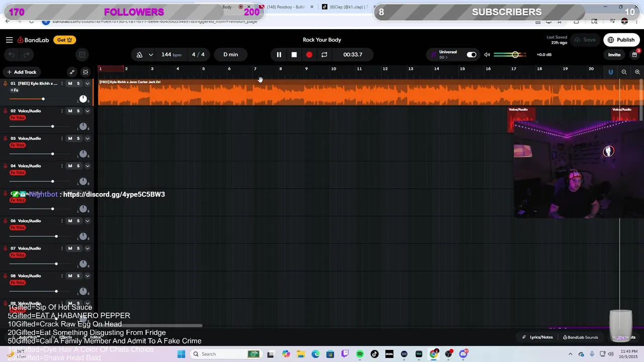The image size is (644, 362).
Task: Click the microphone icon on track 01
Action: [6, 83]
